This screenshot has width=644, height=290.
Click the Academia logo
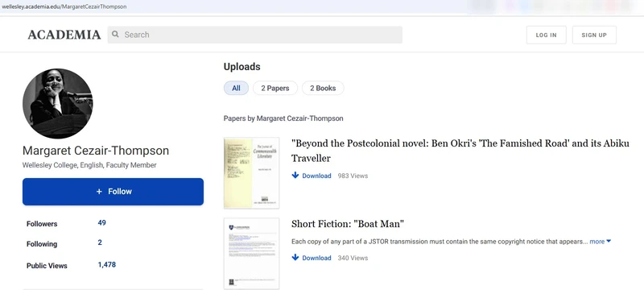(64, 35)
